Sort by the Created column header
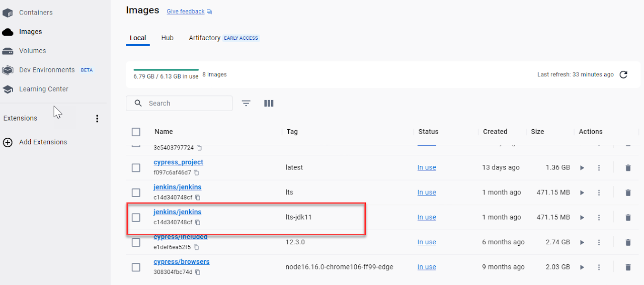This screenshot has height=285, width=644. (x=495, y=132)
